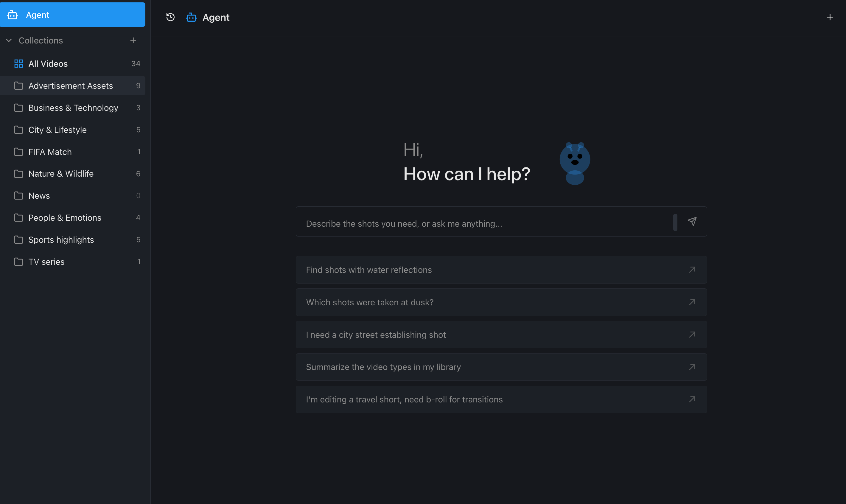Viewport: 846px width, 504px height.
Task: Collapse the Collections section chevron
Action: (9, 41)
